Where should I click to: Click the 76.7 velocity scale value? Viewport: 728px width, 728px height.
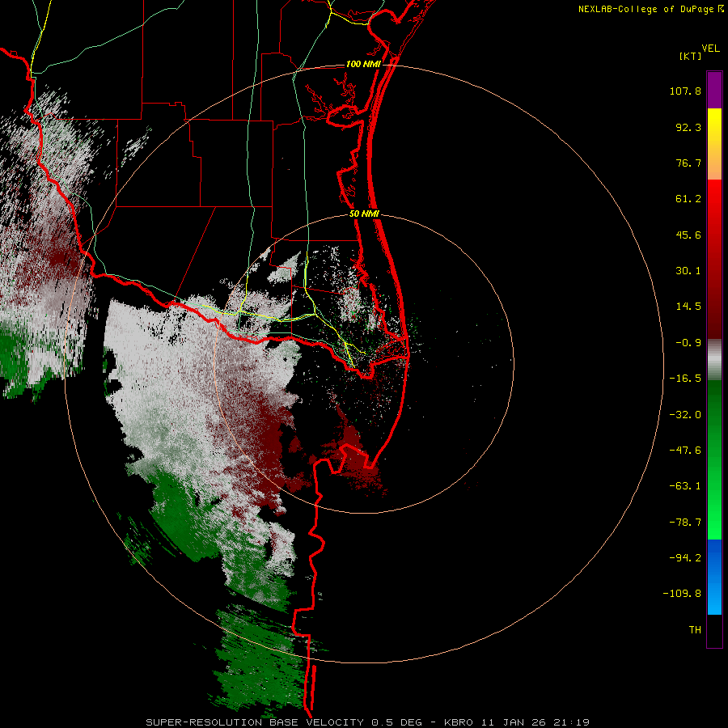[x=688, y=163]
